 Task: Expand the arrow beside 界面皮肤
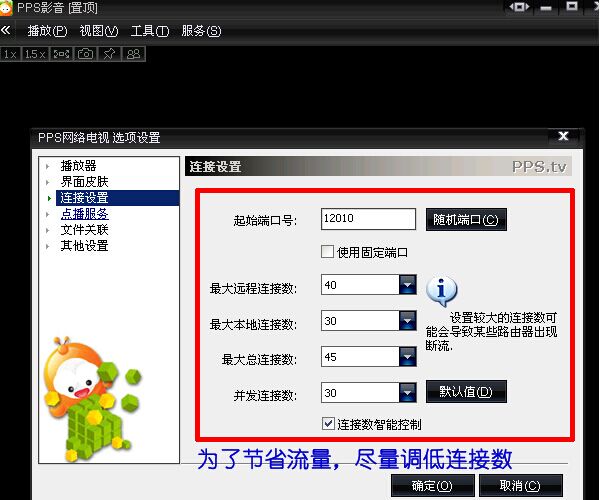tap(47, 182)
